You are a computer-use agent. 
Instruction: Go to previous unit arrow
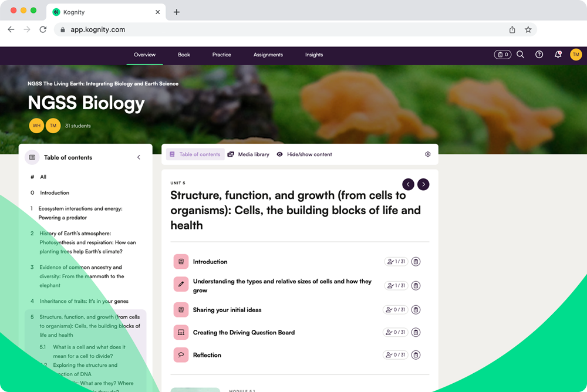408,184
